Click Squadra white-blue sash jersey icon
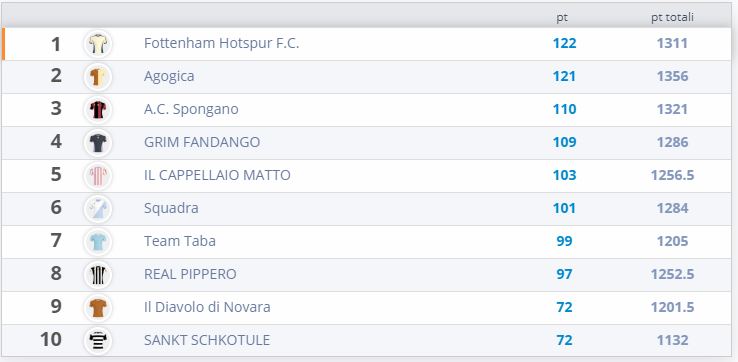Screen dimensions: 738x362 [x=98, y=209]
